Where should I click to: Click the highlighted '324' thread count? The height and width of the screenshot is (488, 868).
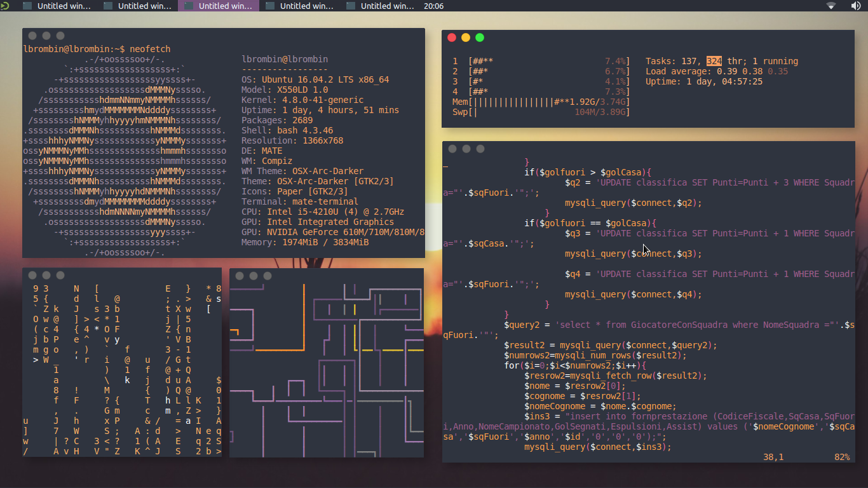tap(714, 61)
